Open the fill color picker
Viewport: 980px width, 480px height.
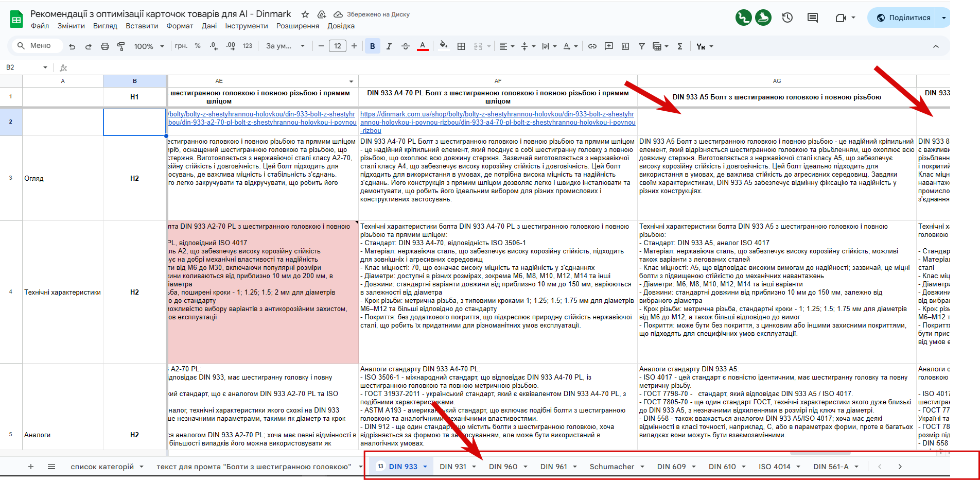point(443,46)
